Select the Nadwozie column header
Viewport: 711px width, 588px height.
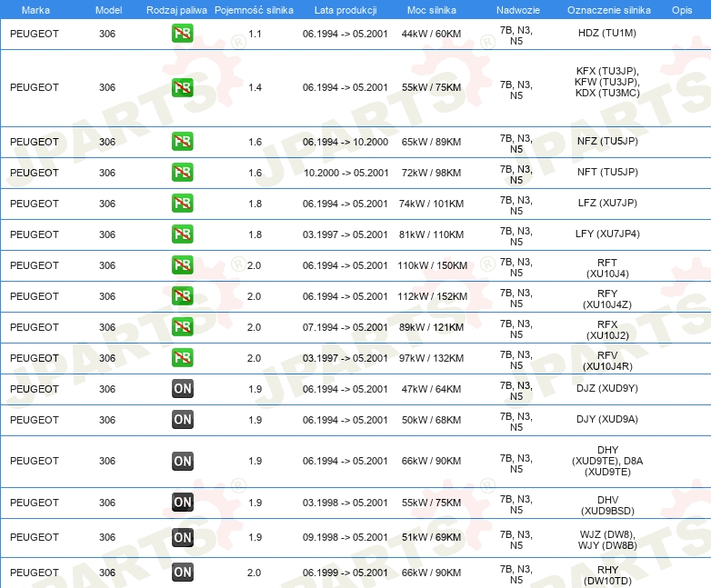[x=518, y=10]
